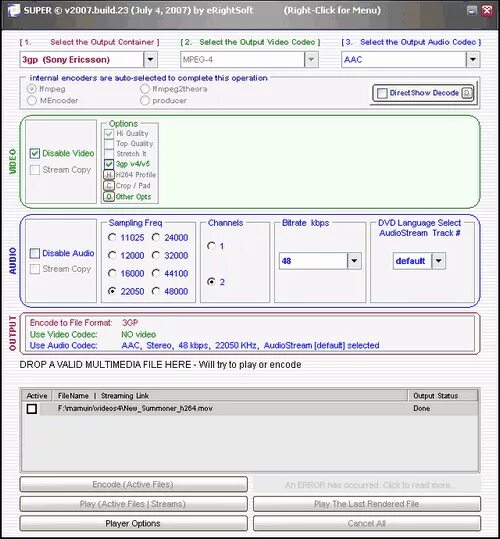This screenshot has height=539, width=500.
Task: Check the Disable Audio checkbox
Action: pyautogui.click(x=35, y=253)
